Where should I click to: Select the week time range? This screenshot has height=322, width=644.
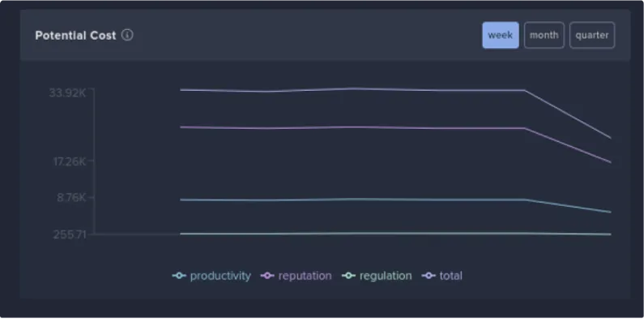coord(501,36)
